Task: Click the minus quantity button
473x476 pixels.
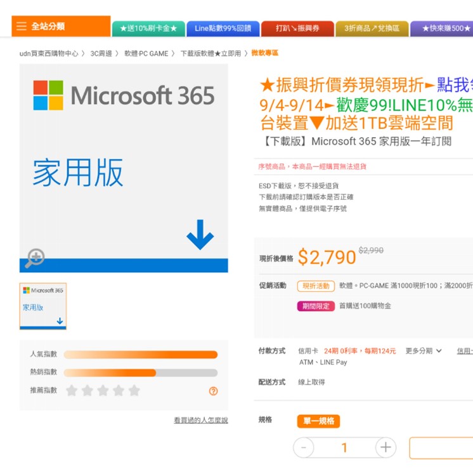Action: tap(304, 447)
